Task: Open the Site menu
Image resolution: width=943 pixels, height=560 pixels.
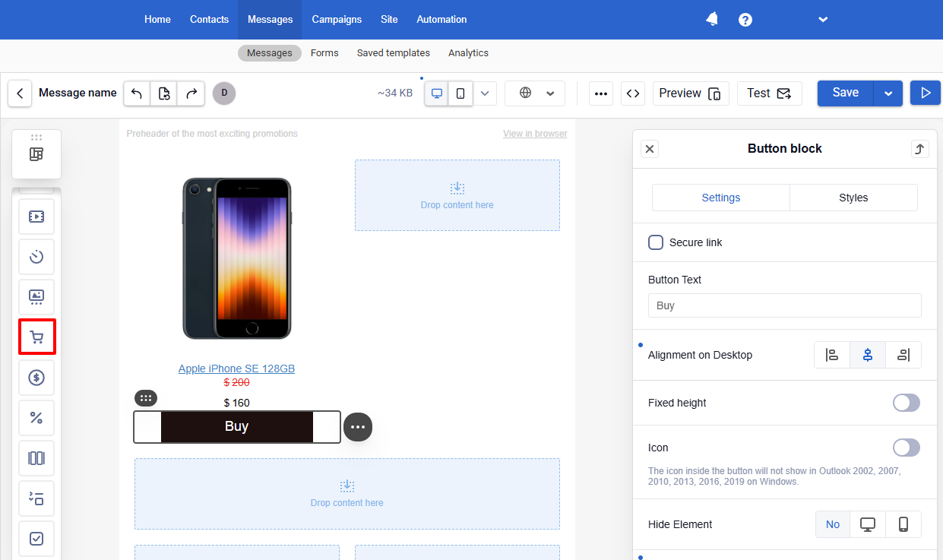Action: [x=389, y=20]
